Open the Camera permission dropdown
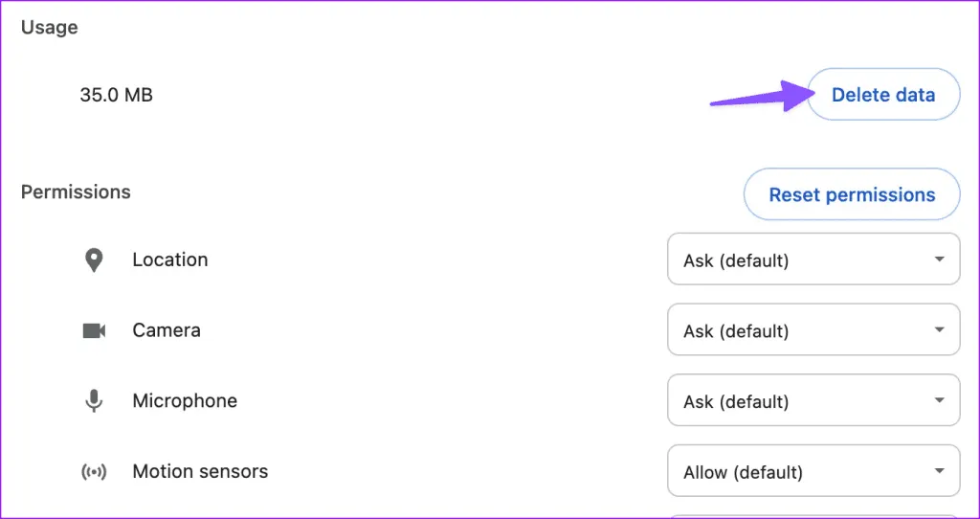Screen dimensions: 980x519 click(813, 330)
